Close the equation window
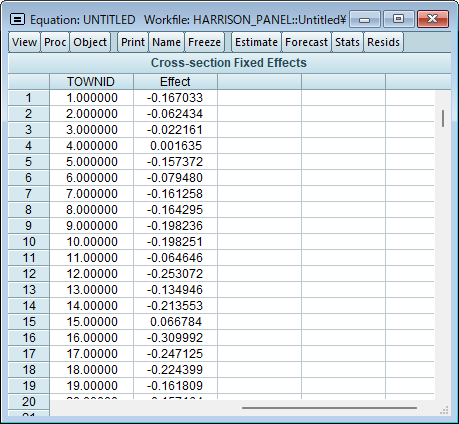 [433, 19]
